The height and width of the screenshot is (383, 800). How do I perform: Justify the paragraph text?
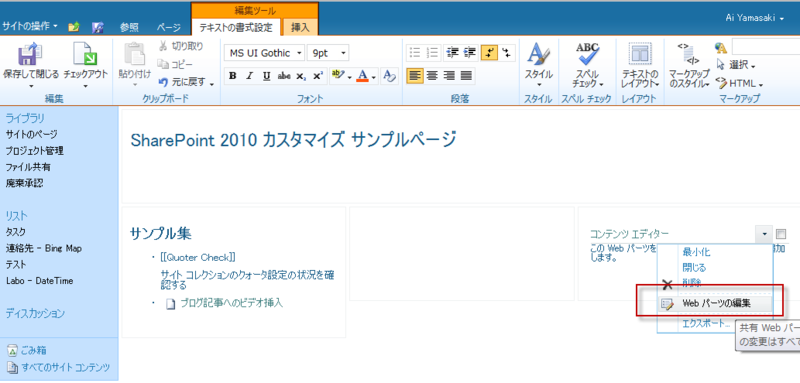tap(466, 76)
